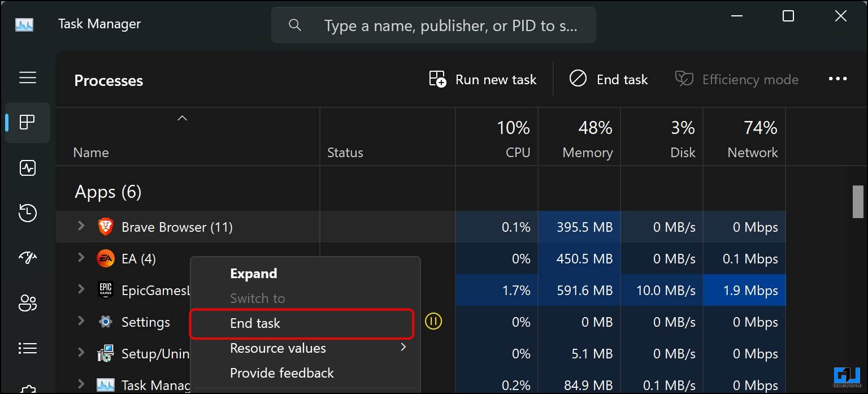This screenshot has width=868, height=394.
Task: Select the Processes sidebar icon
Action: coord(27,123)
